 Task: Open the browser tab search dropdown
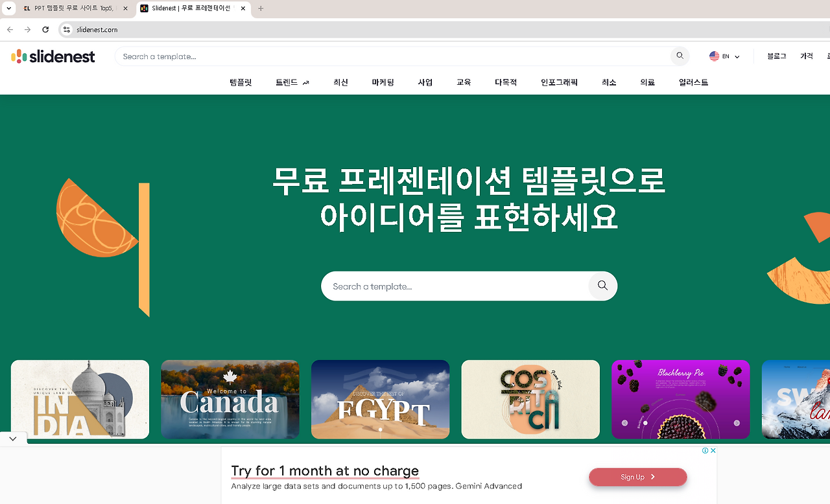(x=8, y=8)
